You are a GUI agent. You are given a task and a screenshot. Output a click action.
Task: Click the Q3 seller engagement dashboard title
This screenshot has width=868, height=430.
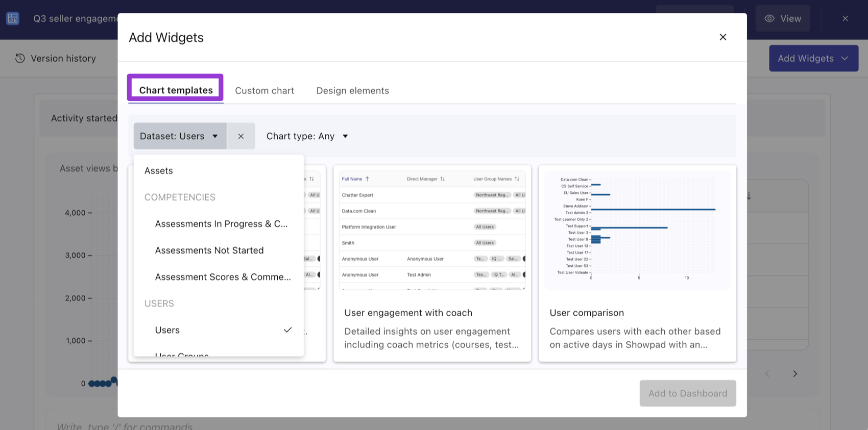point(76,19)
